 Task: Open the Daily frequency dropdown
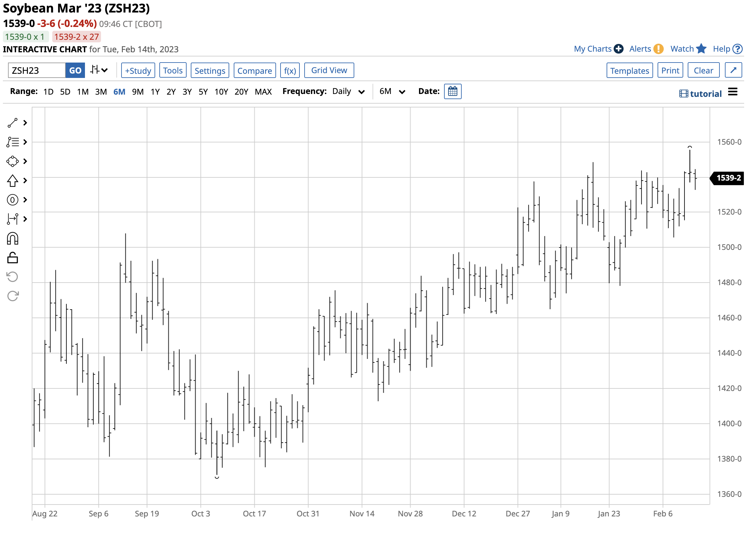click(x=349, y=92)
